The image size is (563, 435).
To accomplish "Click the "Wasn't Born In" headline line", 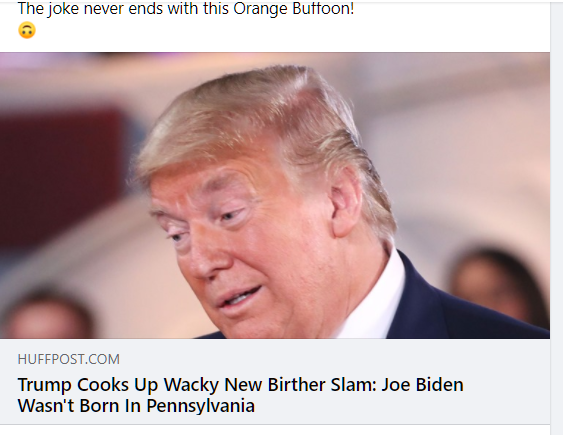I will coord(79,406).
